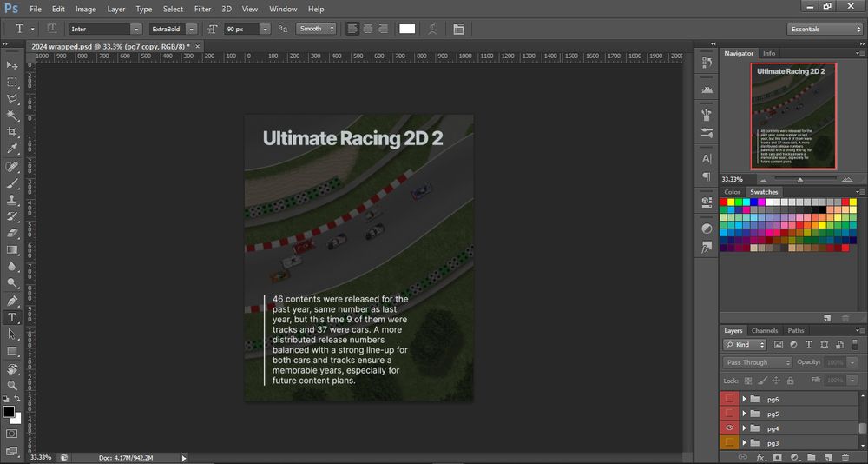Turn layer filtering on or off
This screenshot has width=868, height=464.
pyautogui.click(x=855, y=344)
